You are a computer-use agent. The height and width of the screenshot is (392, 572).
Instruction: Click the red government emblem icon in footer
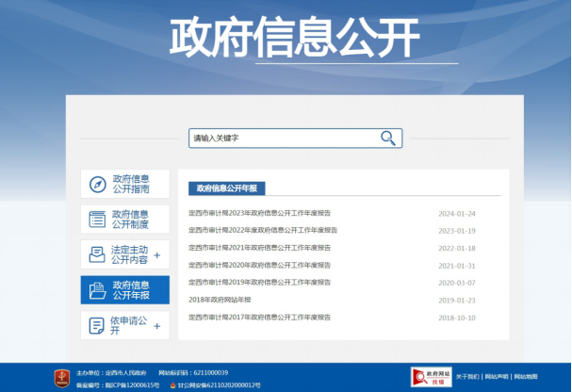(x=59, y=379)
